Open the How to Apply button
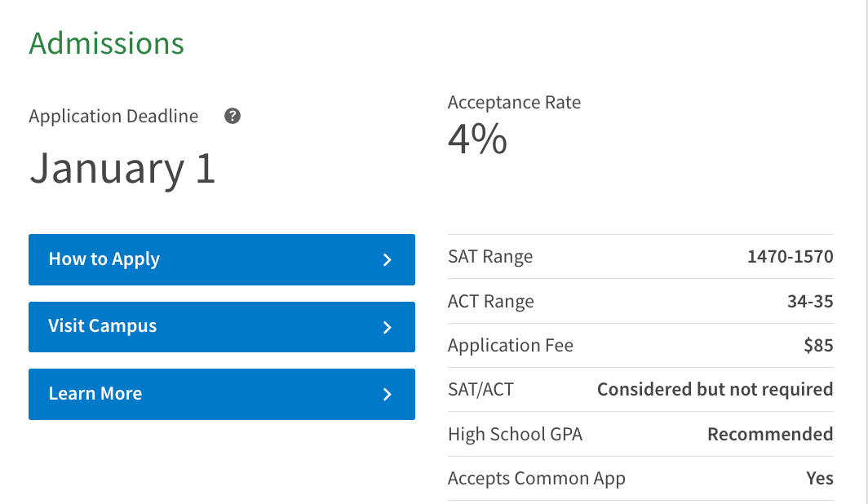Screen dimensions: 868x504 (x=222, y=259)
